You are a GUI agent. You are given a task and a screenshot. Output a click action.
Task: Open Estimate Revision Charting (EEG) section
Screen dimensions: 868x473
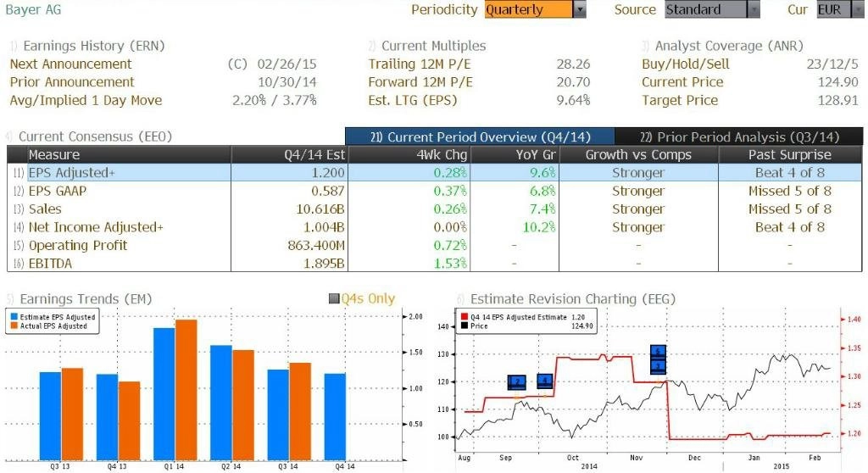click(x=573, y=299)
